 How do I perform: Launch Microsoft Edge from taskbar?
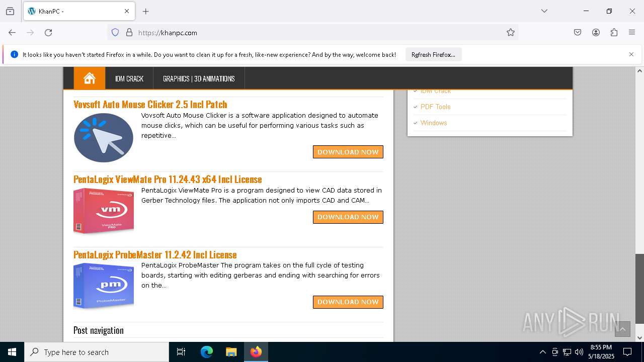point(207,352)
